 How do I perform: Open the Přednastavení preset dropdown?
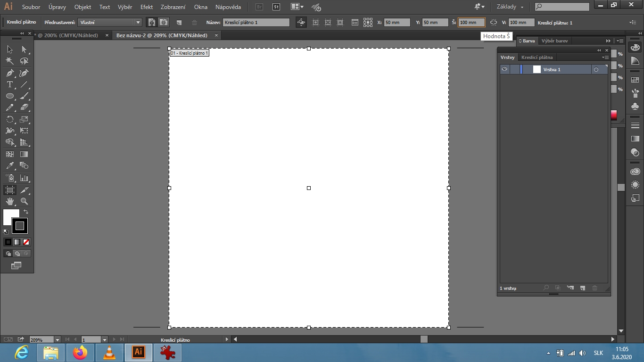pyautogui.click(x=138, y=23)
